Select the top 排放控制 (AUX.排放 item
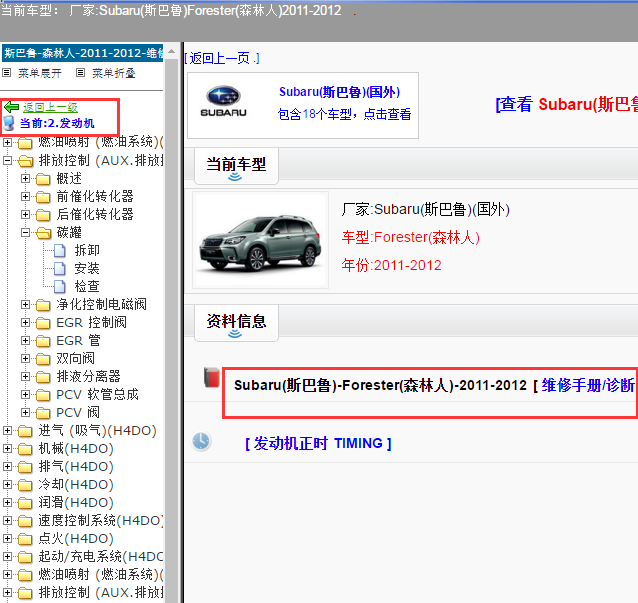The width and height of the screenshot is (638, 603). (101, 160)
